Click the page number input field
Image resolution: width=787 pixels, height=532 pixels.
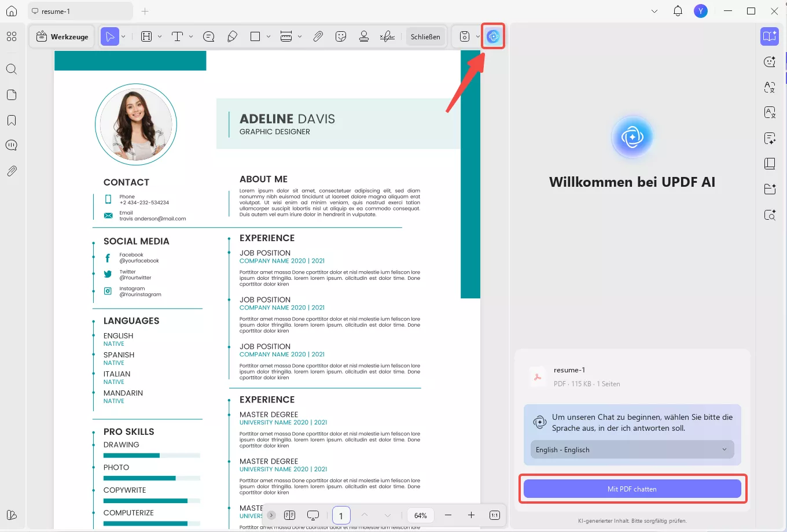pyautogui.click(x=341, y=515)
